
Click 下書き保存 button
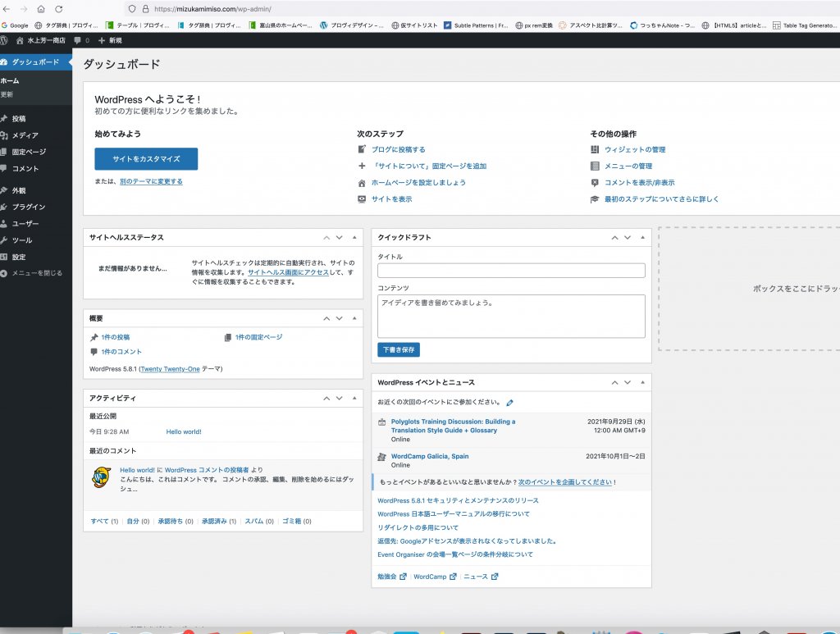click(x=399, y=350)
